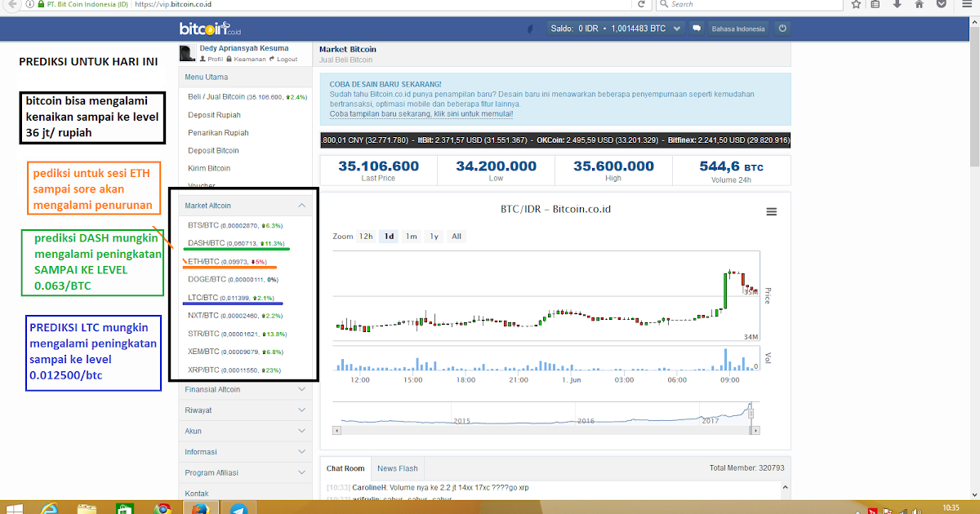Click the left arrow of chart navigator
The image size is (980, 514).
click(x=336, y=431)
